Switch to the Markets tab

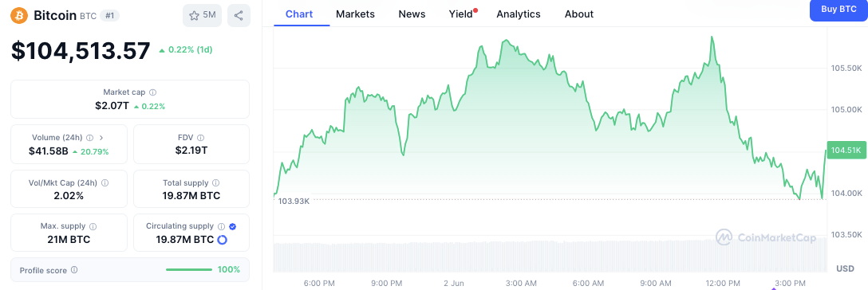click(355, 14)
